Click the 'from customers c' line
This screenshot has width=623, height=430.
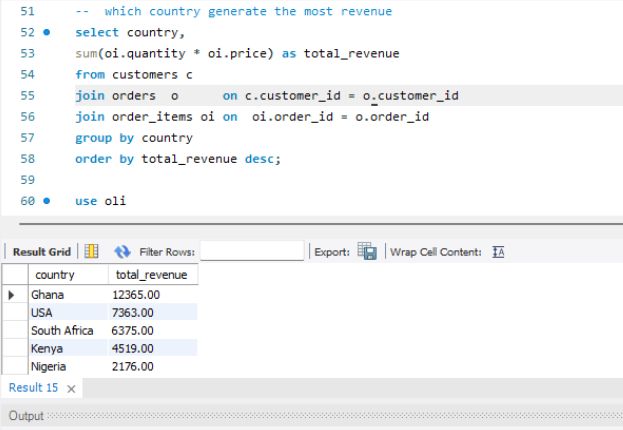134,75
